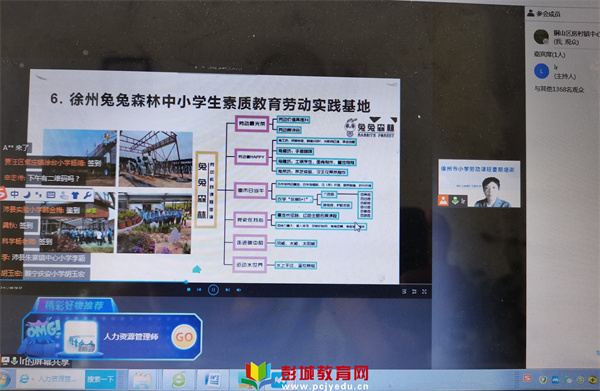This screenshot has width=600, height=391.
Task: Select the presenter video thumbnail
Action: click(x=479, y=184)
